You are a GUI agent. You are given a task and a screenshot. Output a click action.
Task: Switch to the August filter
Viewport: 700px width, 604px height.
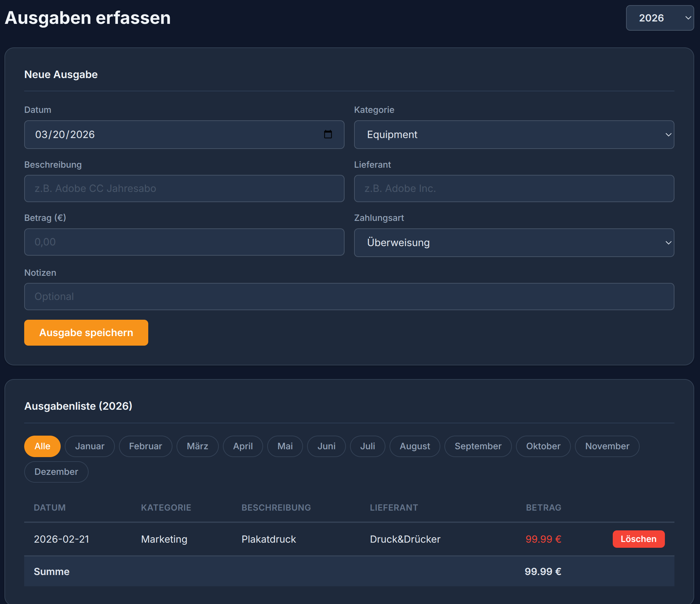click(415, 446)
